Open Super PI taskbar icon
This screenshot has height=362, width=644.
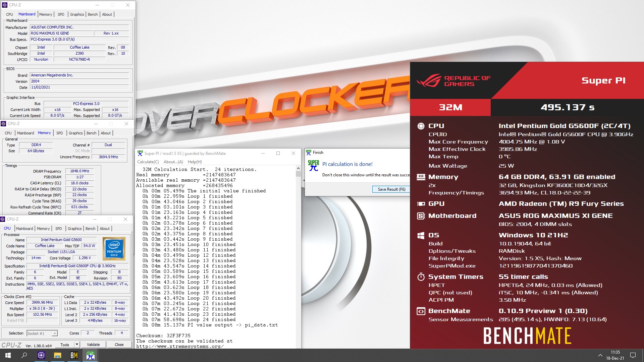[90, 355]
